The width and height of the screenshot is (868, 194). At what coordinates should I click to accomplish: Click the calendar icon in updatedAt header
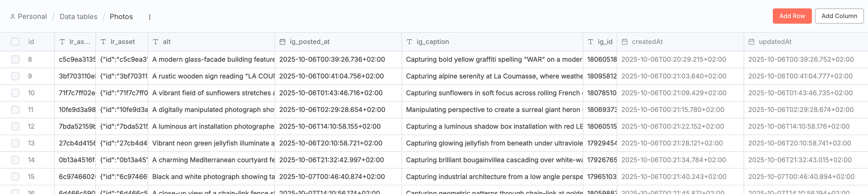(x=752, y=42)
